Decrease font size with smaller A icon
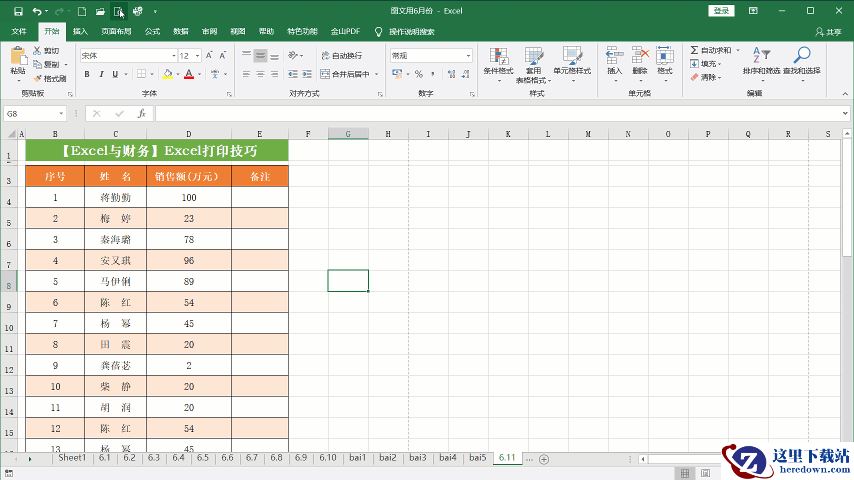Viewport: 854px width, 480px height. pos(223,56)
